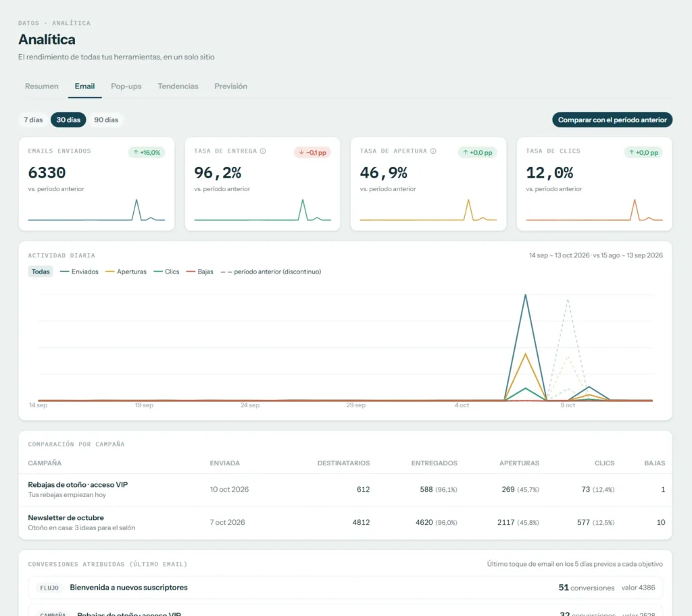This screenshot has height=616, width=692.
Task: Select the 30 días range
Action: [68, 120]
